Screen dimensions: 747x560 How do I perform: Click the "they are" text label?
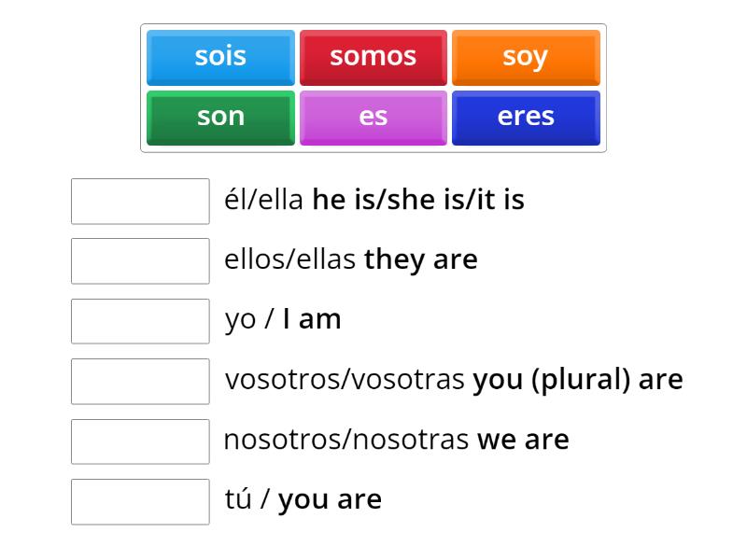coord(422,259)
